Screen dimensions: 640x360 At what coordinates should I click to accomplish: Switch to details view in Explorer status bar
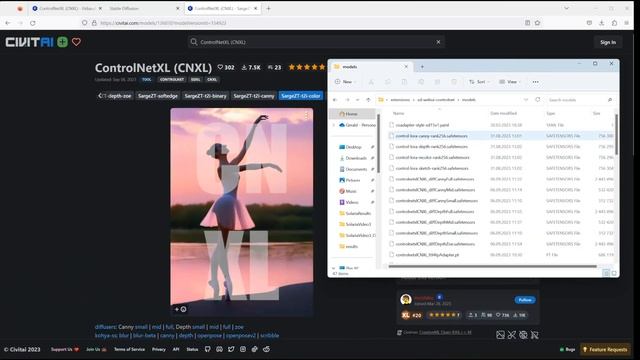point(606,273)
